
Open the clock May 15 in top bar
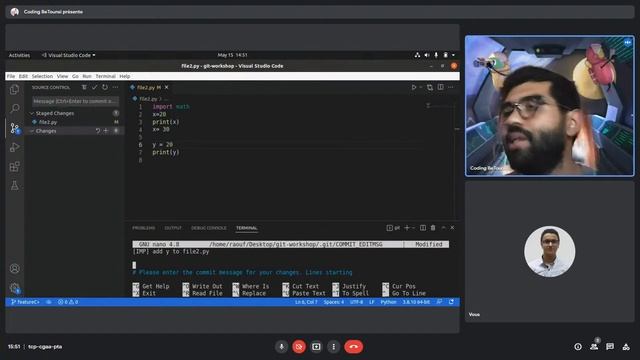click(x=232, y=55)
